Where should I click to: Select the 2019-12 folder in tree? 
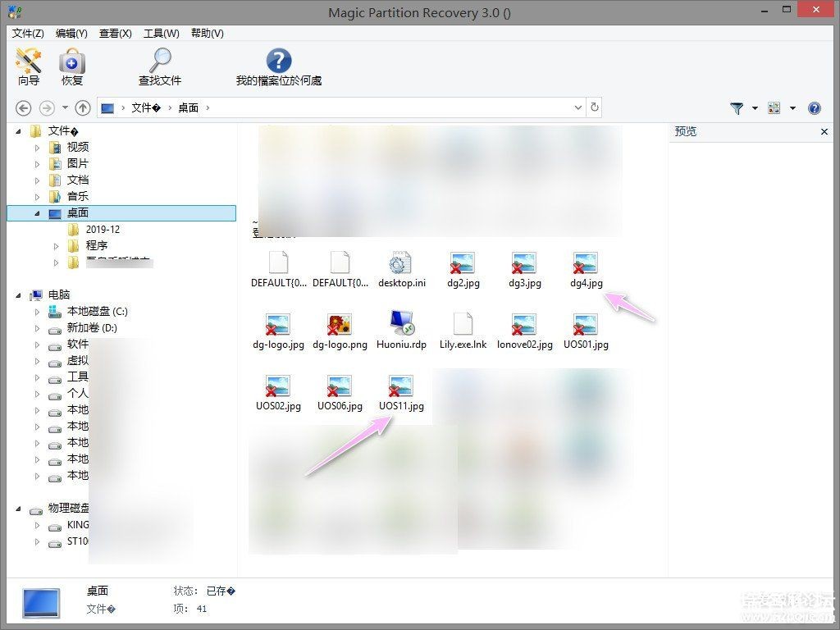103,230
